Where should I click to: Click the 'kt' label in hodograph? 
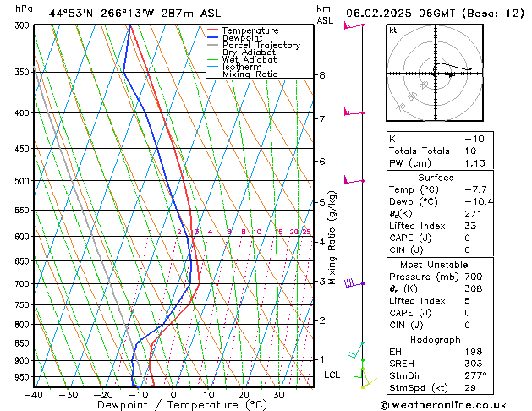click(393, 30)
